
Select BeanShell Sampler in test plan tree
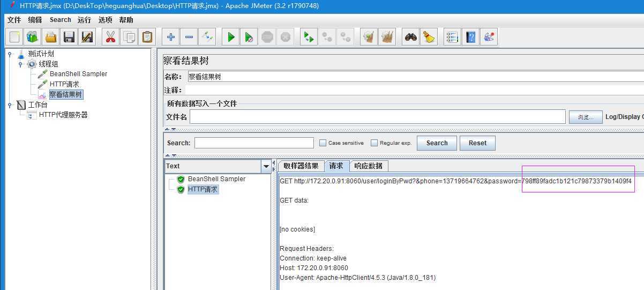coord(78,74)
